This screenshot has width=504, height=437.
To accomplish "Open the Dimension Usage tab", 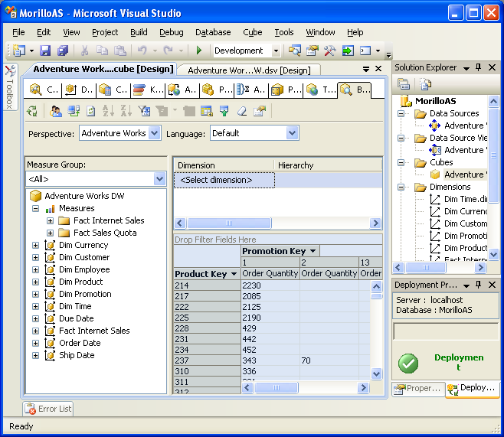I will (x=78, y=90).
